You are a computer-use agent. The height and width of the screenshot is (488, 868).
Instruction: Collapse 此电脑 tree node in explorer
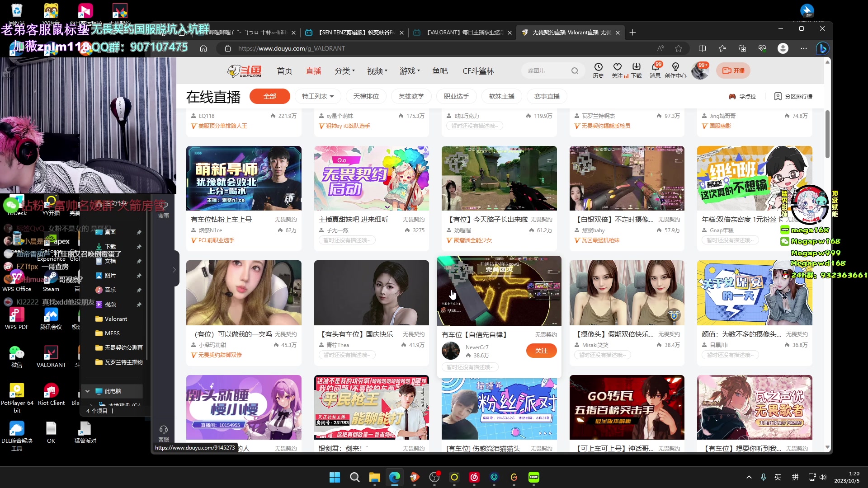point(88,391)
